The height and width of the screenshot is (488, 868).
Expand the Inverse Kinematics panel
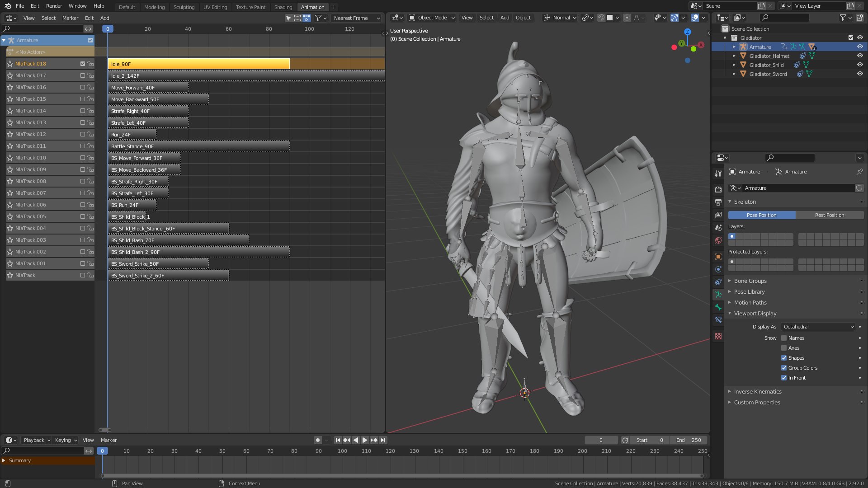(758, 392)
